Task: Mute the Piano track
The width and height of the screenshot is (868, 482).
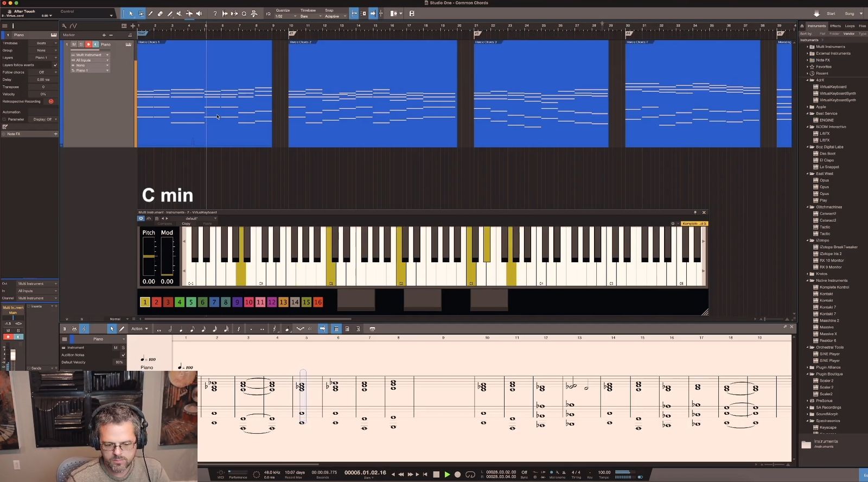Action: click(74, 44)
